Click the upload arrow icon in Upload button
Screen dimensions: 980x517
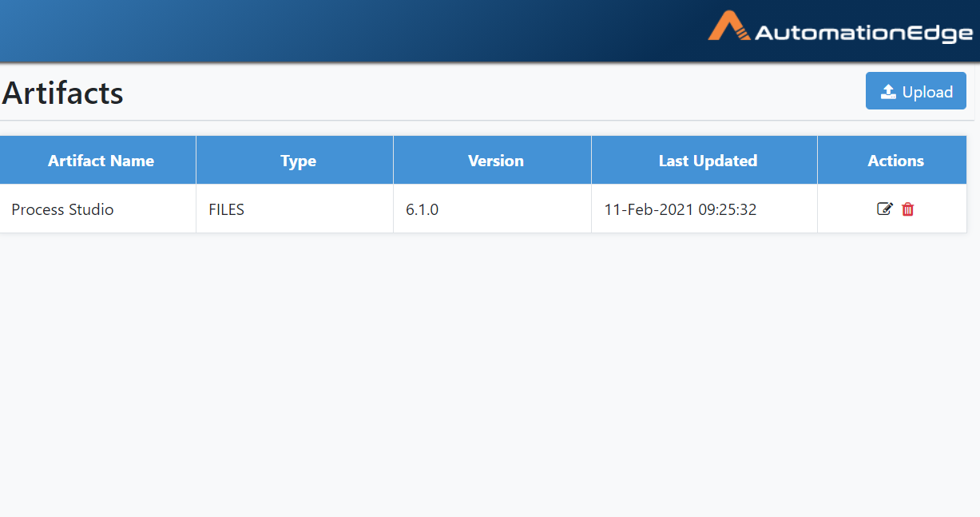click(888, 92)
